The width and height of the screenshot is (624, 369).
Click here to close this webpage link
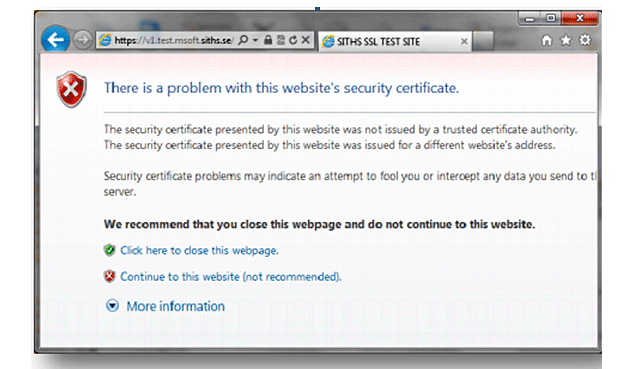pos(199,250)
